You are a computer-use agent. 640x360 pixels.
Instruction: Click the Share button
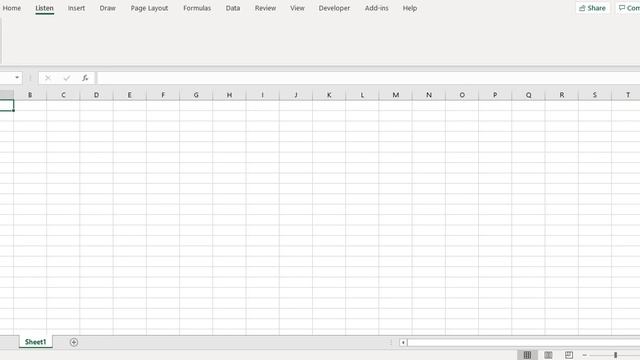[593, 8]
